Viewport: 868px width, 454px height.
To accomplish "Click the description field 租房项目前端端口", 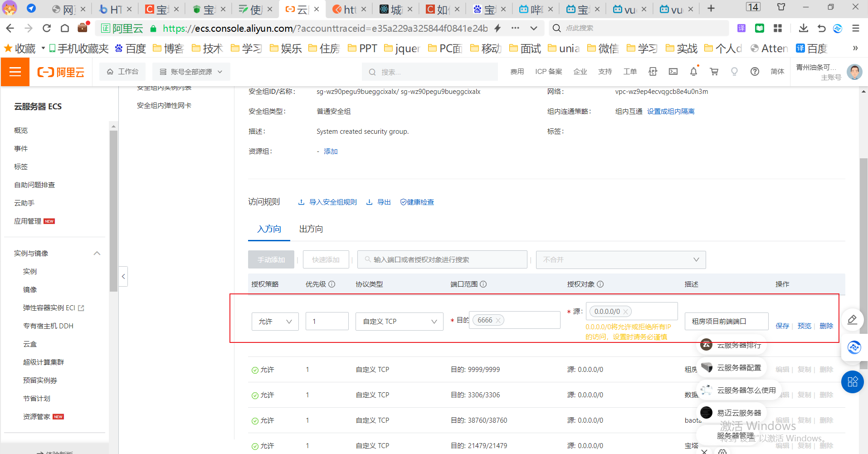I will point(727,321).
